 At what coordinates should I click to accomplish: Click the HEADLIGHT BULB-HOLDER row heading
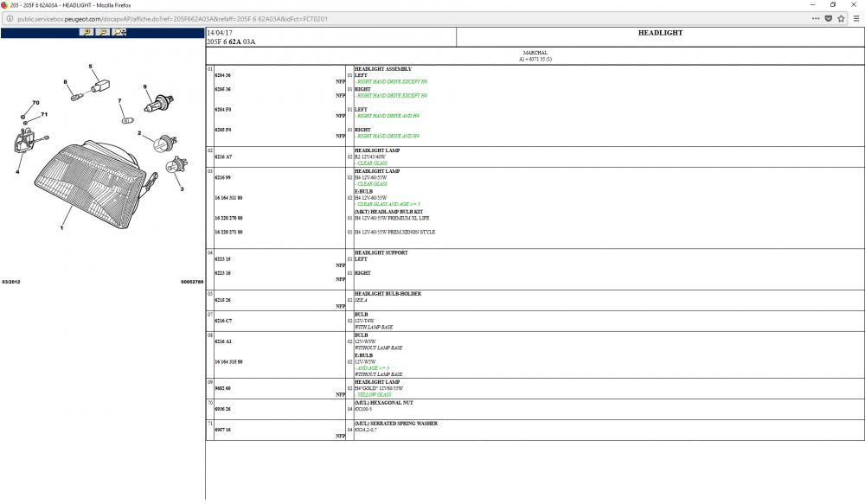click(388, 293)
